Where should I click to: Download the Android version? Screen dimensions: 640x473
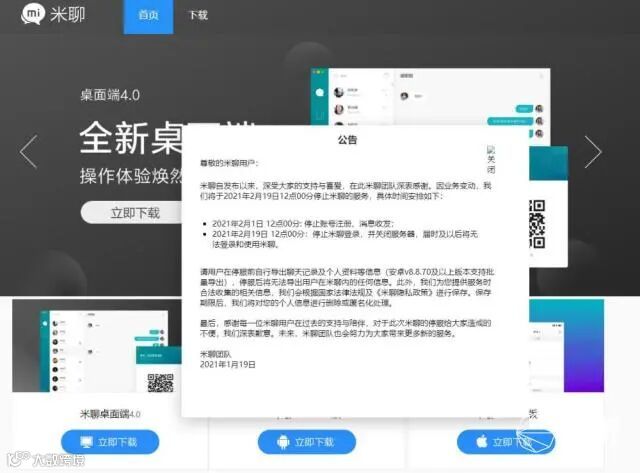[307, 442]
